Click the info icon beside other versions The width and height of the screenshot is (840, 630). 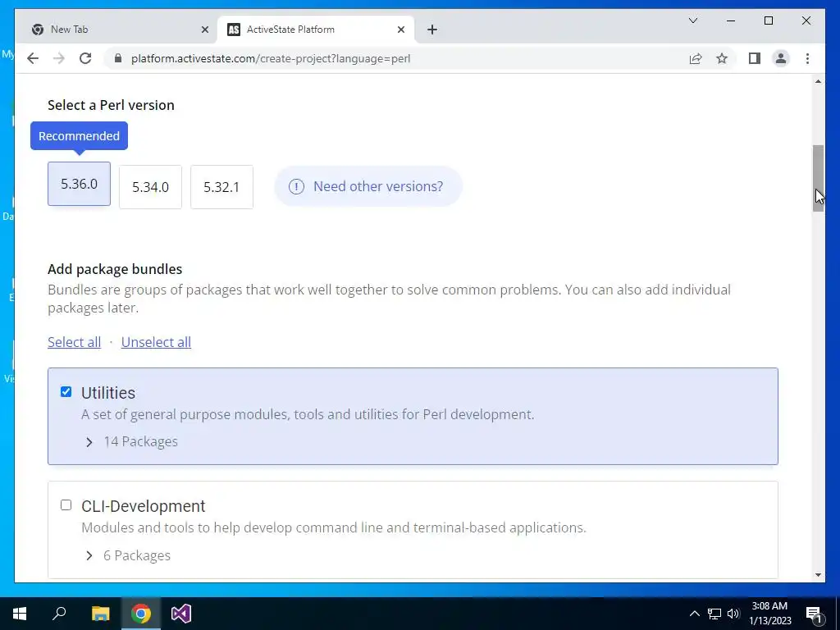(296, 186)
